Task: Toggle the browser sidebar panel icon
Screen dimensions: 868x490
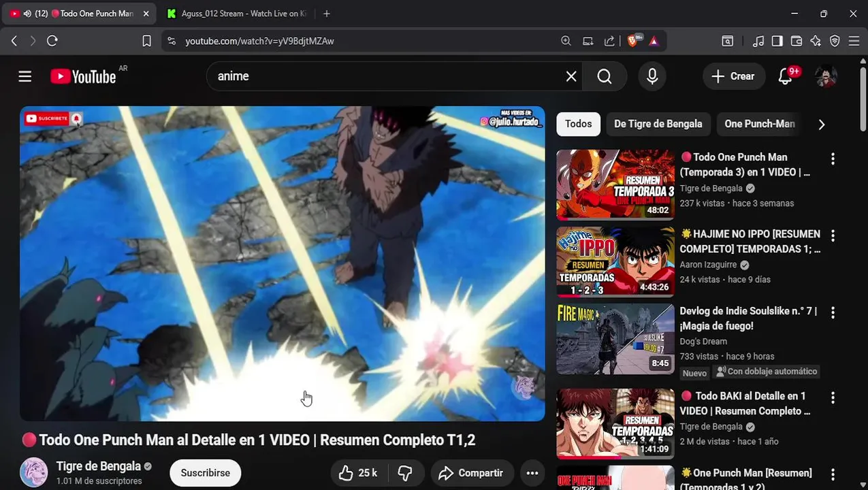Action: click(777, 41)
